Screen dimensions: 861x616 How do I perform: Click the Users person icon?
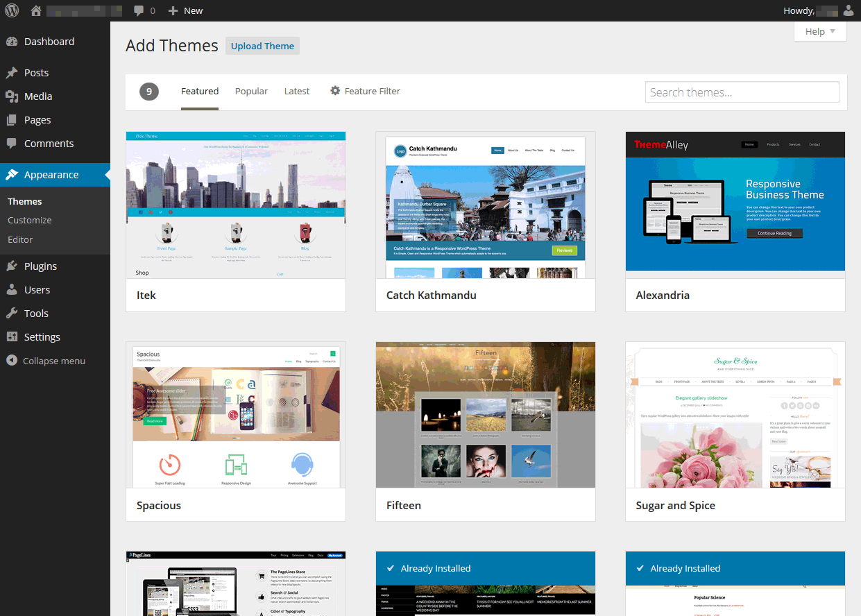(x=12, y=290)
